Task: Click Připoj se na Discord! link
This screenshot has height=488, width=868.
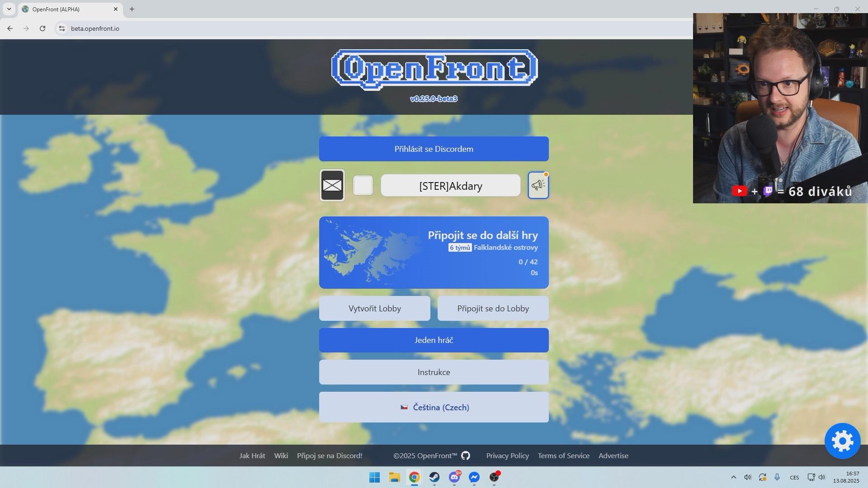Action: (x=330, y=455)
